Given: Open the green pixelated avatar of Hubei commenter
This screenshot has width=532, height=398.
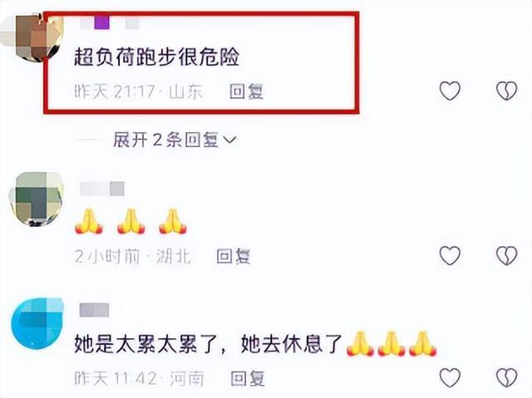Looking at the screenshot, I should point(37,199).
